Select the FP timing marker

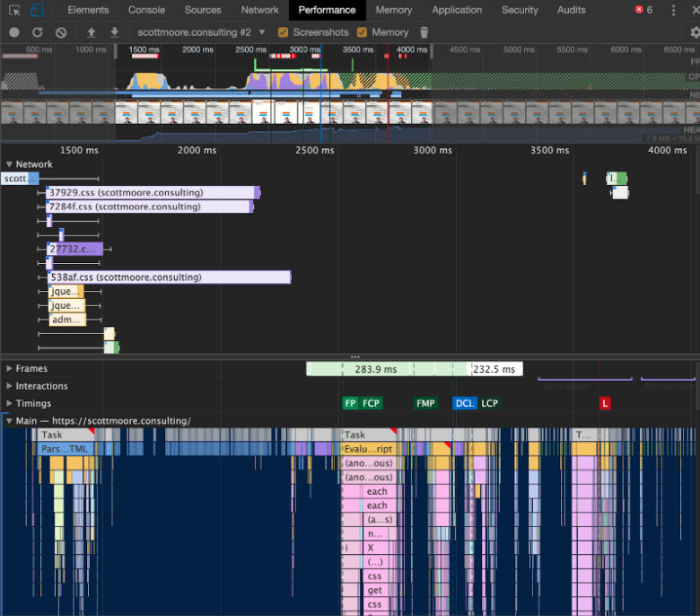(x=350, y=403)
